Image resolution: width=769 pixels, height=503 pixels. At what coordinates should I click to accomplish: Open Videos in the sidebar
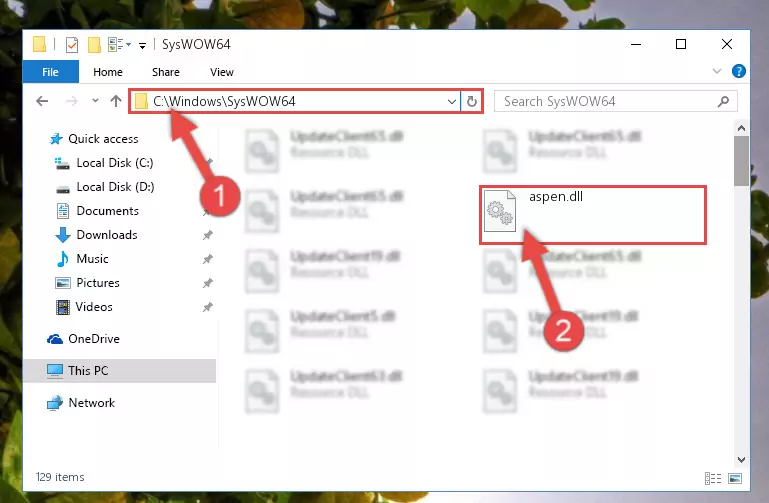94,307
